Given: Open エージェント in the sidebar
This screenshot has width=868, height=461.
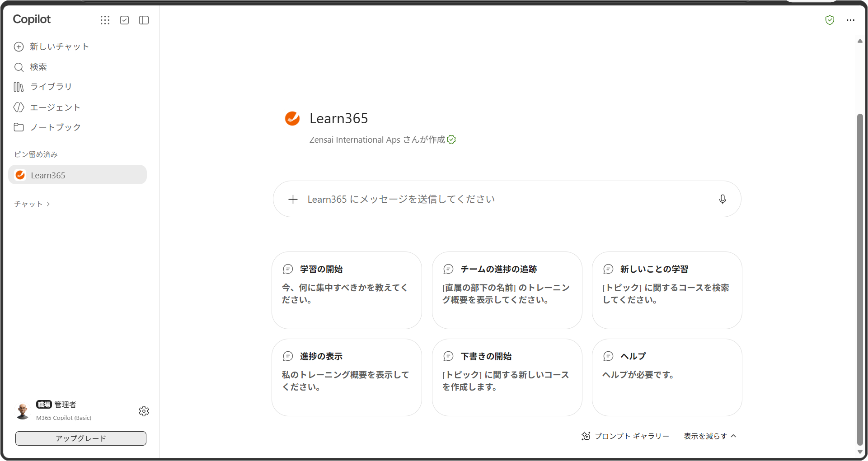Looking at the screenshot, I should coord(47,107).
